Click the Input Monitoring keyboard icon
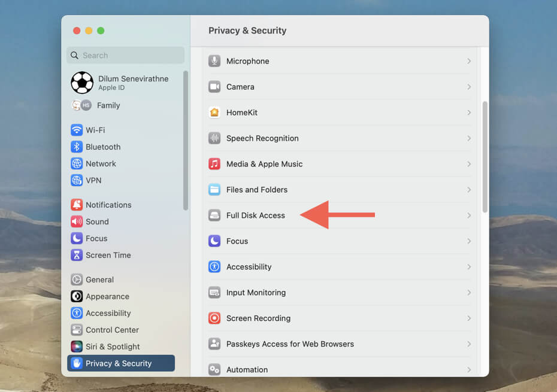The image size is (557, 392). (214, 293)
